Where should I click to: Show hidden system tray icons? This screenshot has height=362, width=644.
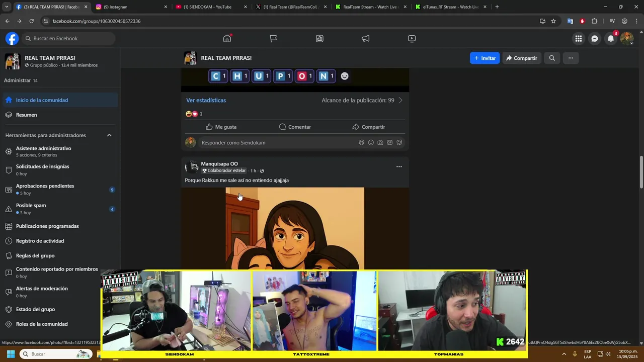(x=563, y=354)
